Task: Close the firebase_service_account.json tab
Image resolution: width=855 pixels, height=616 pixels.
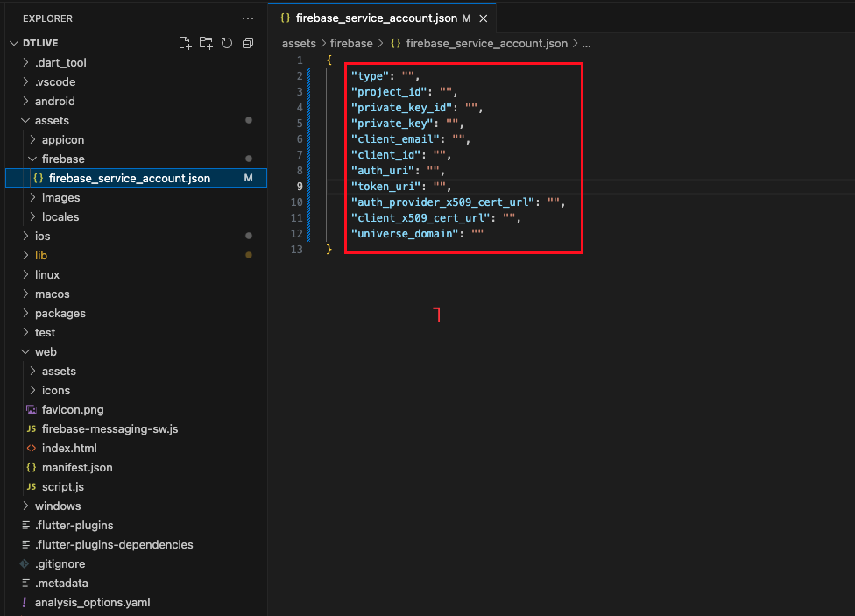Action: point(483,18)
